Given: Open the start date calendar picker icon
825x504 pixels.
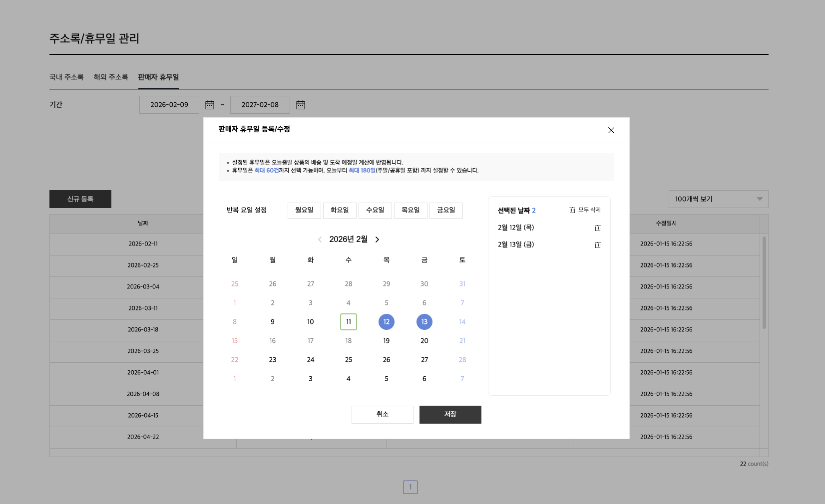Looking at the screenshot, I should 210,105.
